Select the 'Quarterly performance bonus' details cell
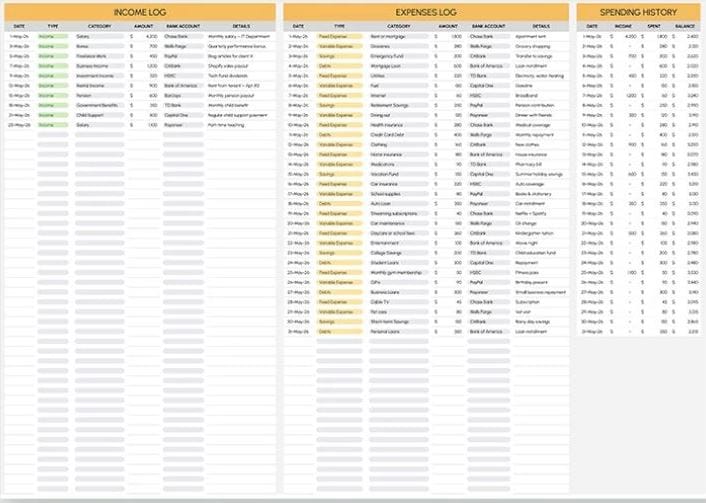706x503 pixels. (241, 46)
